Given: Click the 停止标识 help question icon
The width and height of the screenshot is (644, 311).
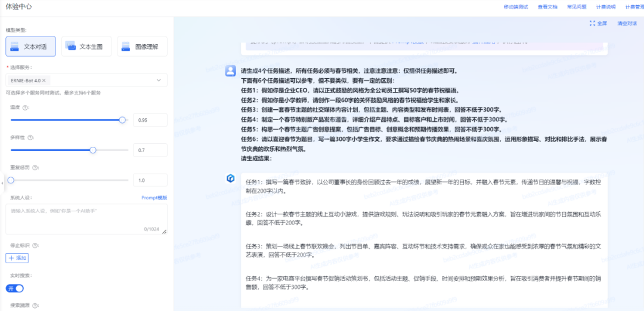Looking at the screenshot, I should click(x=35, y=245).
